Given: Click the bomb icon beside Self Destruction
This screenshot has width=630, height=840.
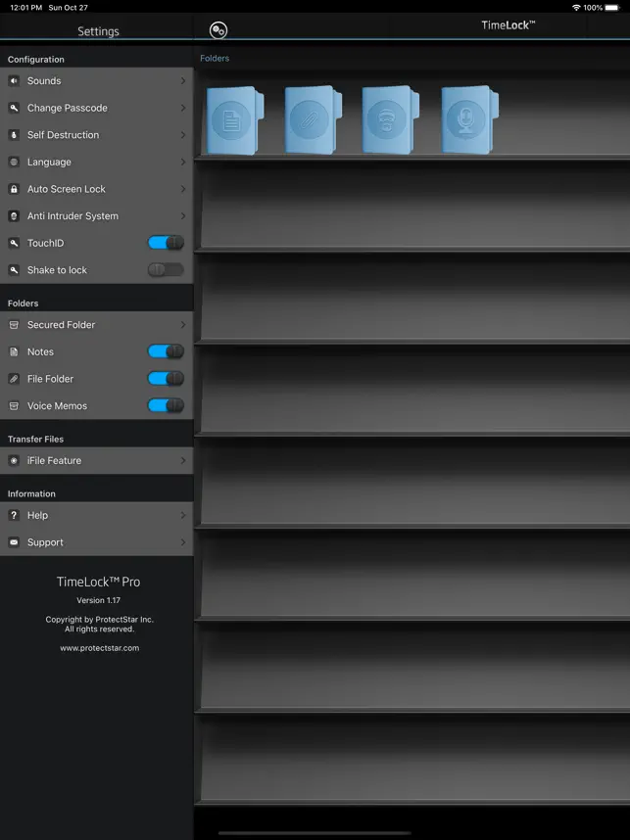Looking at the screenshot, I should pyautogui.click(x=14, y=135).
